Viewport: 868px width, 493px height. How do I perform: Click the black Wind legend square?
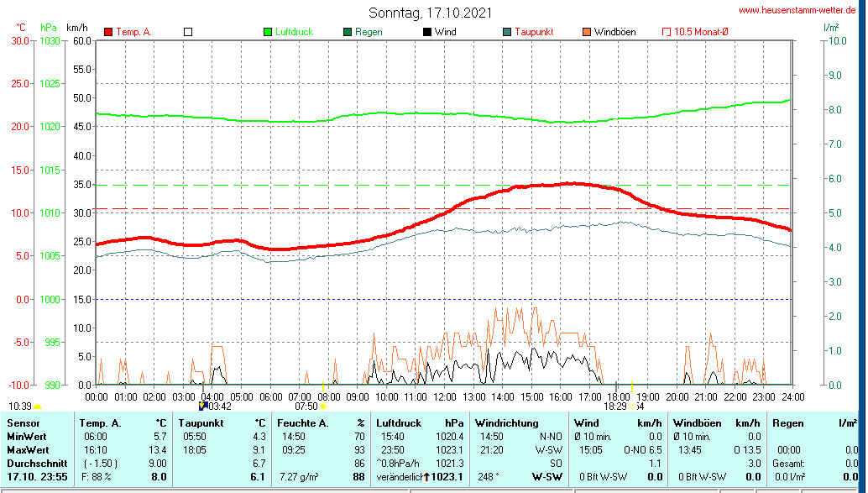427,32
